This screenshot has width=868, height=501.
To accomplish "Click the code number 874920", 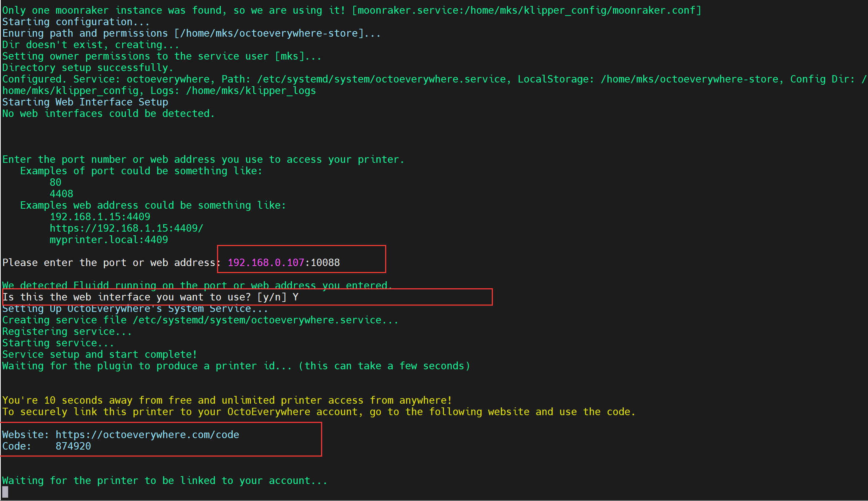I will point(73,446).
